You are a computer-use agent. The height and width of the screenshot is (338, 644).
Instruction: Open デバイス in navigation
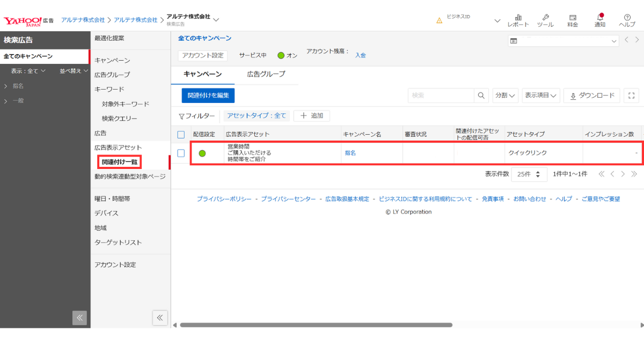pyautogui.click(x=106, y=213)
